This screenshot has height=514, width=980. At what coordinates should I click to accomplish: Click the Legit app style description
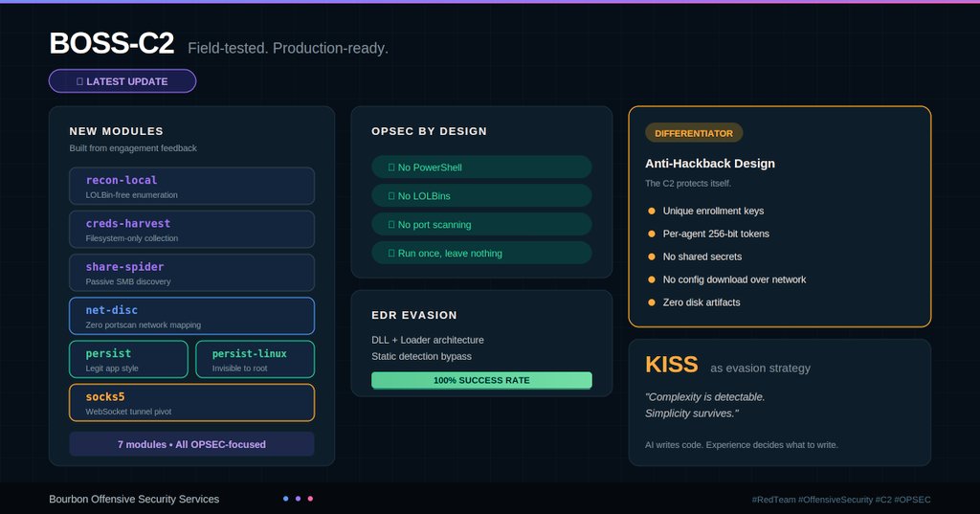(x=112, y=369)
